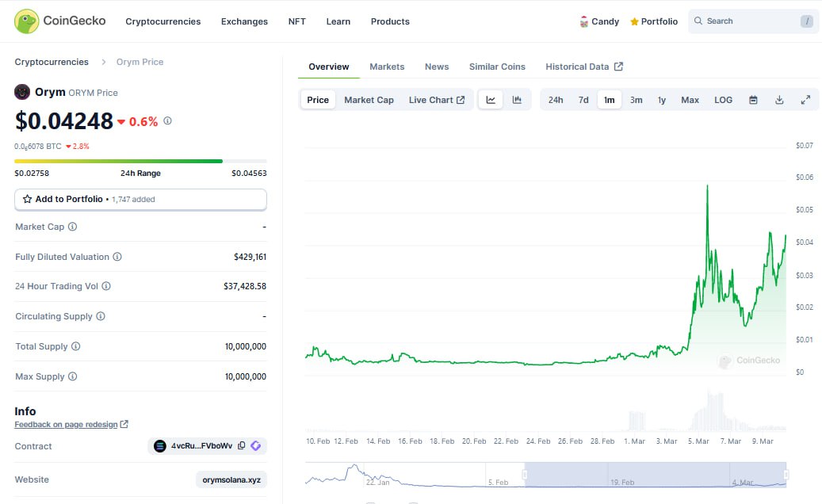The width and height of the screenshot is (822, 504).
Task: Click the 24h Range progress bar
Action: (140, 162)
